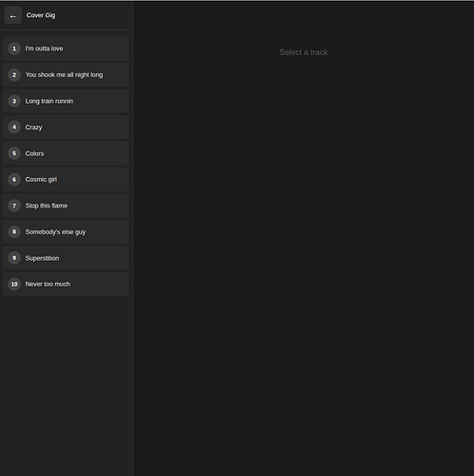Open the Colors track

[66, 153]
